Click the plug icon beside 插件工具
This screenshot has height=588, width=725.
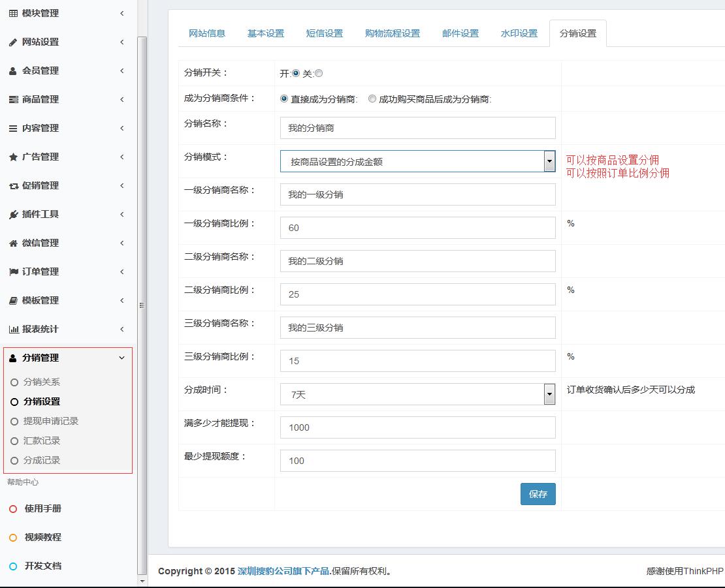coord(13,215)
